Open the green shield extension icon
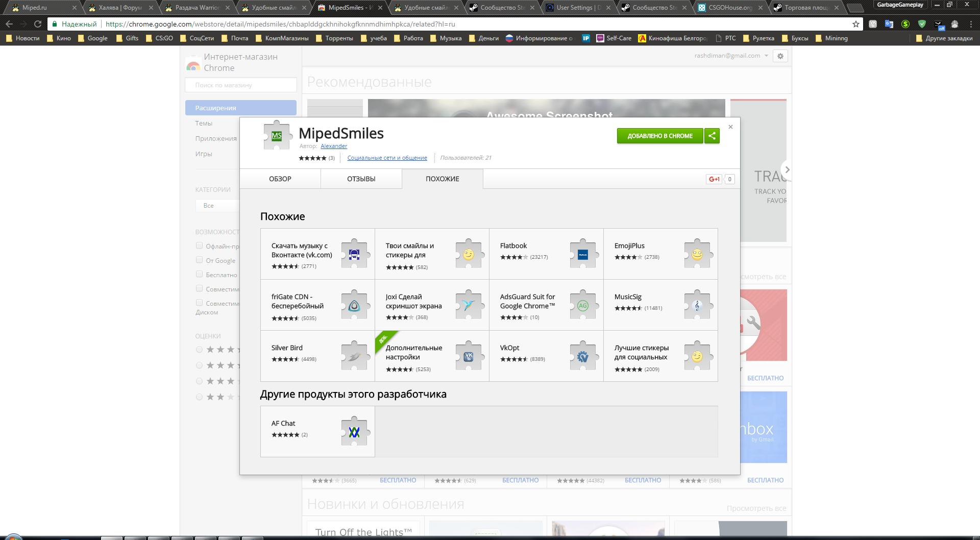The image size is (980, 540). coord(922,24)
